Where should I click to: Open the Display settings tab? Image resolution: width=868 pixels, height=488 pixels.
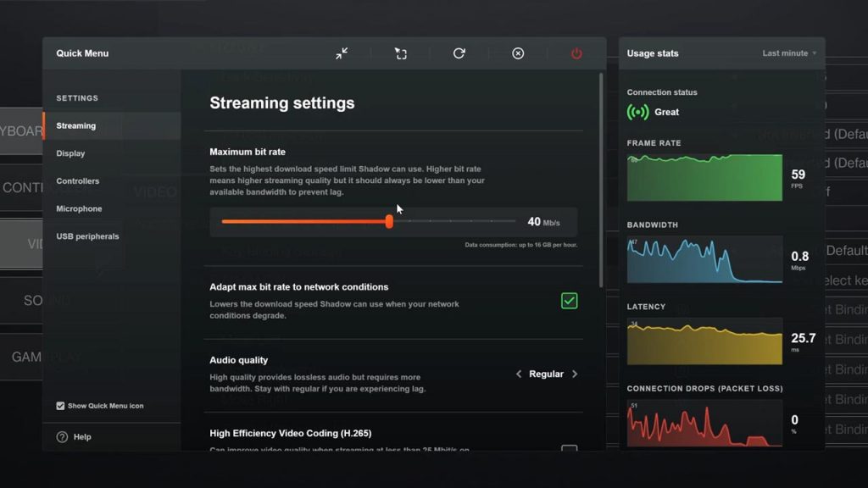click(x=112, y=153)
